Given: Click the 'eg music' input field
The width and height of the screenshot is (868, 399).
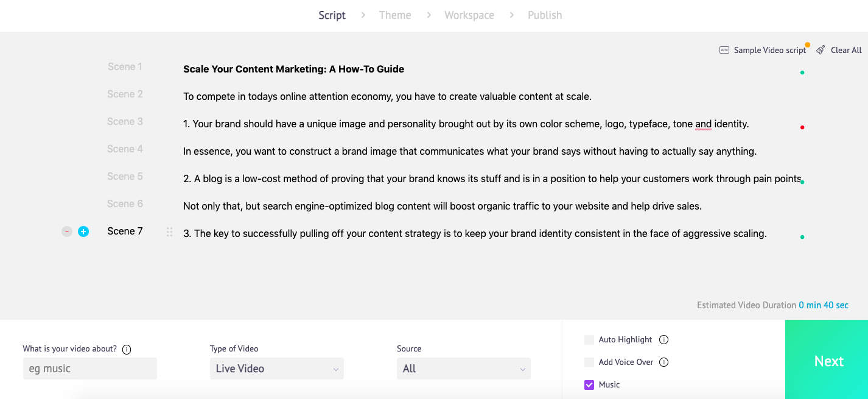Looking at the screenshot, I should point(89,369).
